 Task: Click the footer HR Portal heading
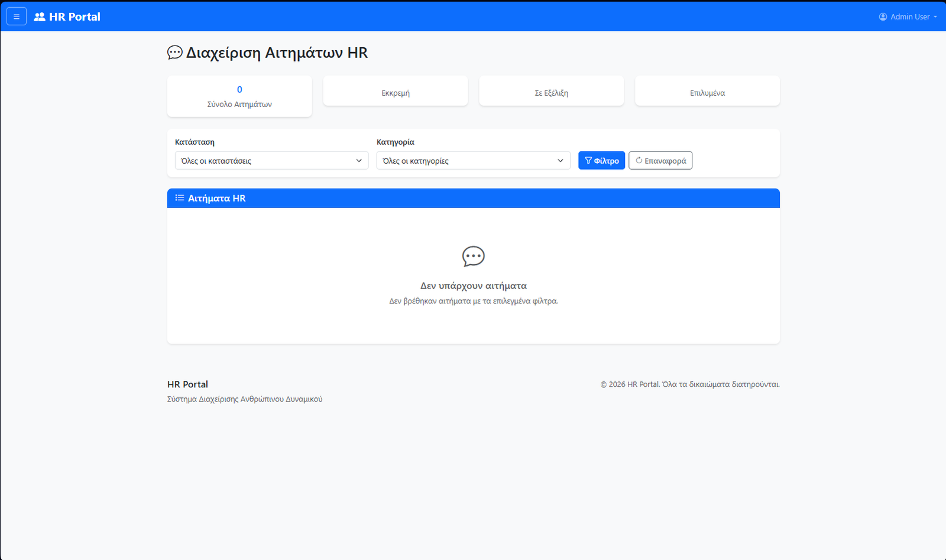tap(187, 384)
